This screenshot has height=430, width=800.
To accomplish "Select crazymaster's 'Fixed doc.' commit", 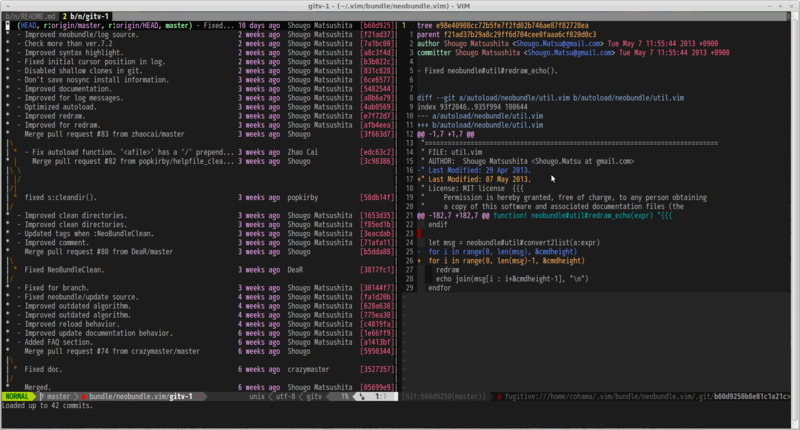I will tap(200, 369).
